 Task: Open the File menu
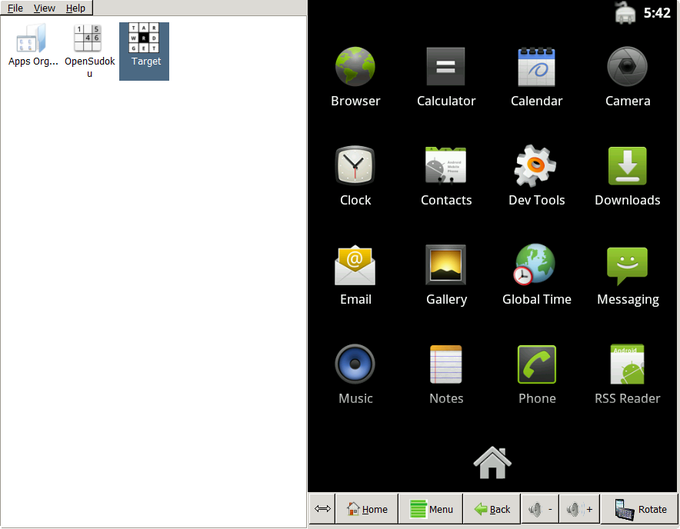point(15,8)
